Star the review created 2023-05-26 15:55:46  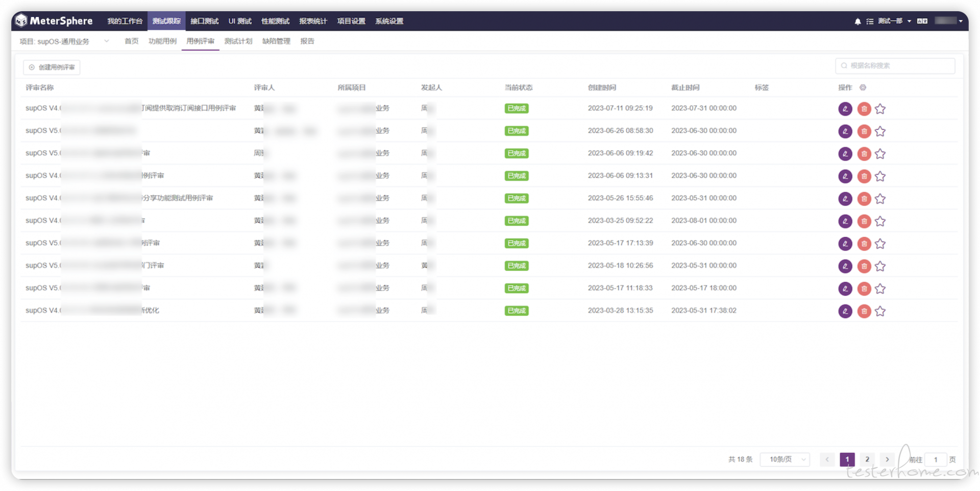pyautogui.click(x=880, y=199)
